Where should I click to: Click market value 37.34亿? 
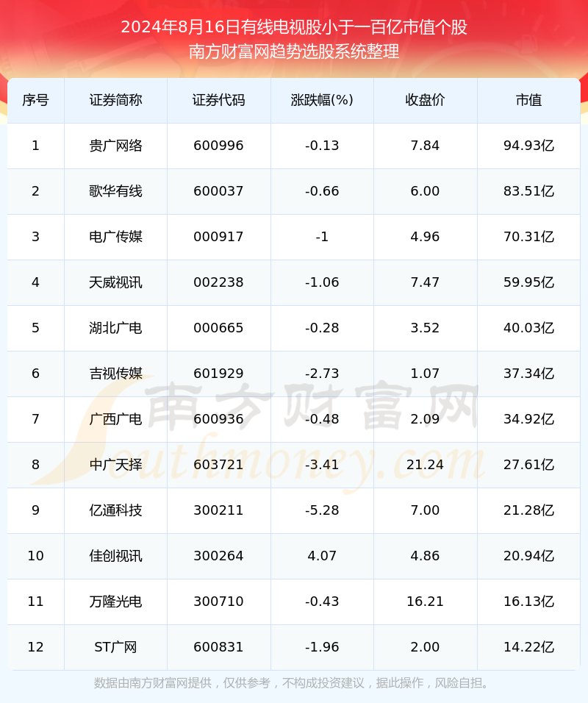529,374
